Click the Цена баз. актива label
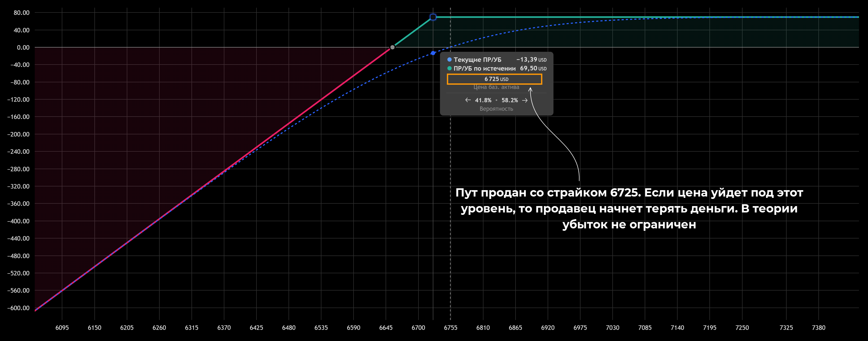The width and height of the screenshot is (868, 341). pos(496,87)
